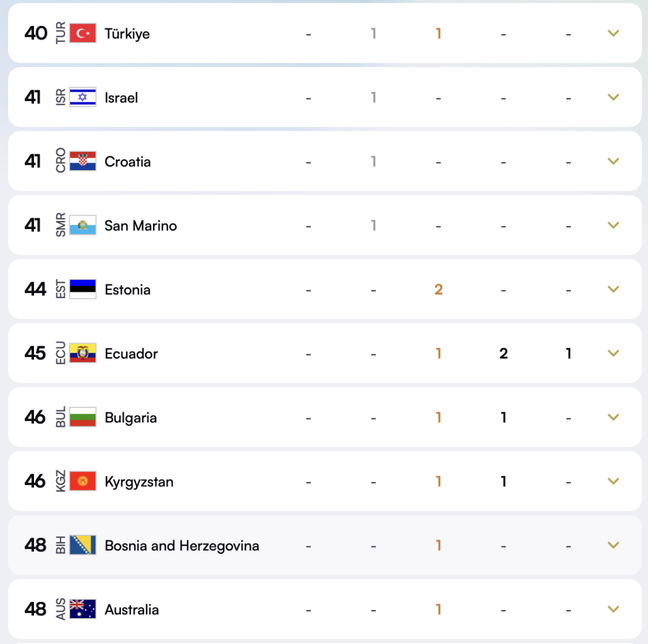Click the Türkiye flag icon

[x=82, y=33]
